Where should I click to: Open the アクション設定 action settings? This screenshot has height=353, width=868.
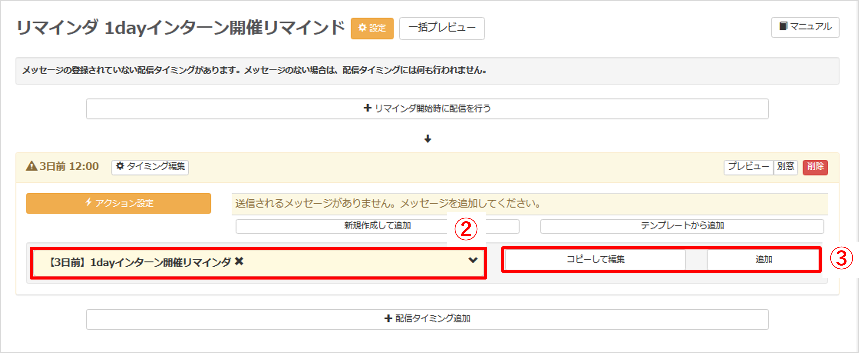click(x=119, y=203)
